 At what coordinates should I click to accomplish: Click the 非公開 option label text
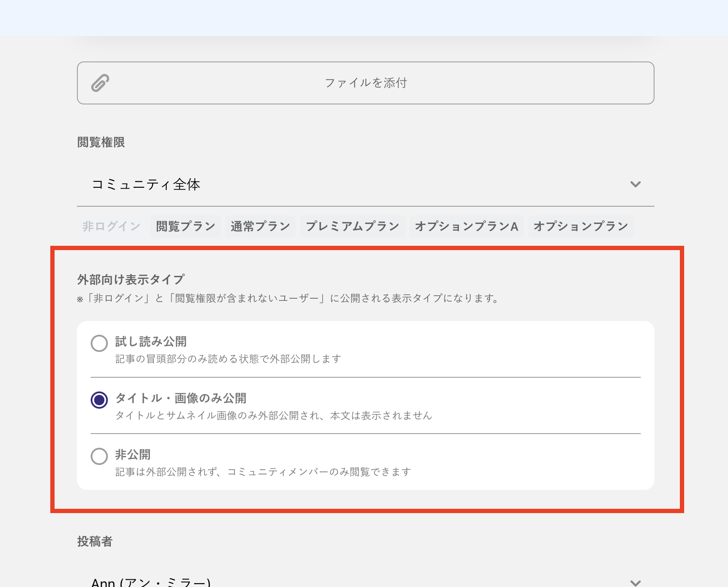(133, 455)
